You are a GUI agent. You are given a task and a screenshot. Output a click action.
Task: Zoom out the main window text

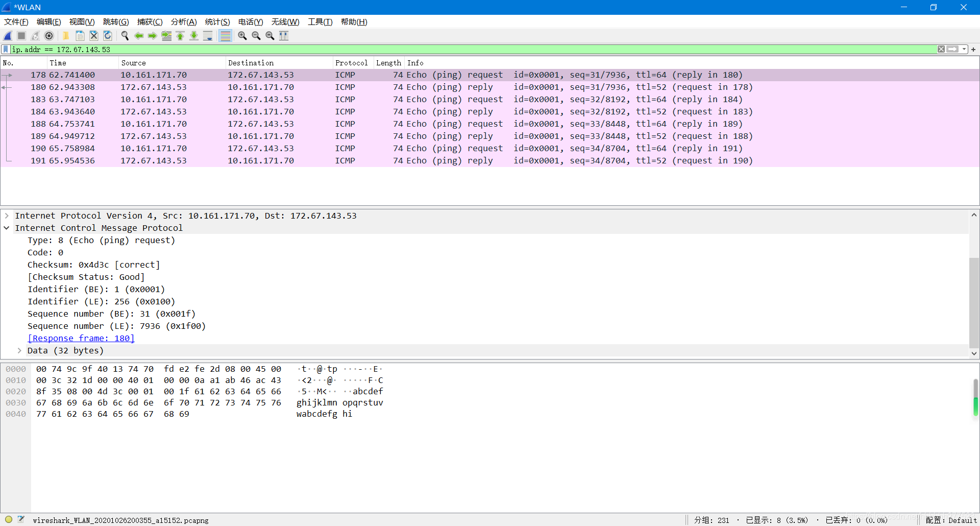coord(256,36)
